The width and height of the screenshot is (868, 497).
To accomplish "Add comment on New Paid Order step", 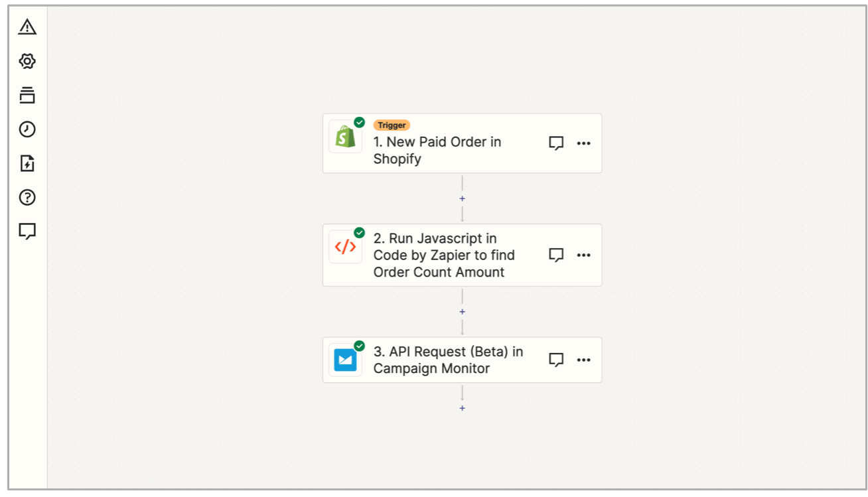I will tap(556, 143).
